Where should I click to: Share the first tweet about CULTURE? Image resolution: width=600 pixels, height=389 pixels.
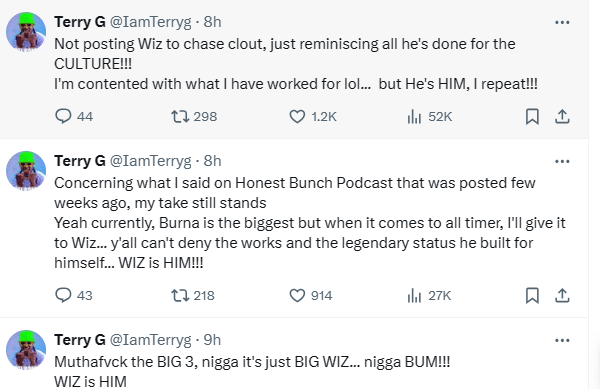pos(562,116)
